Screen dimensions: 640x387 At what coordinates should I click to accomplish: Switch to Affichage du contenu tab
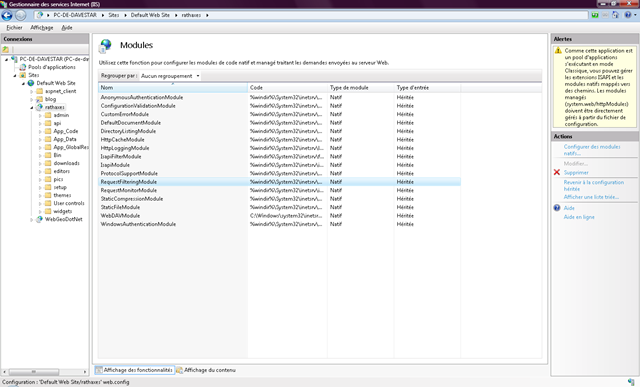point(206,370)
